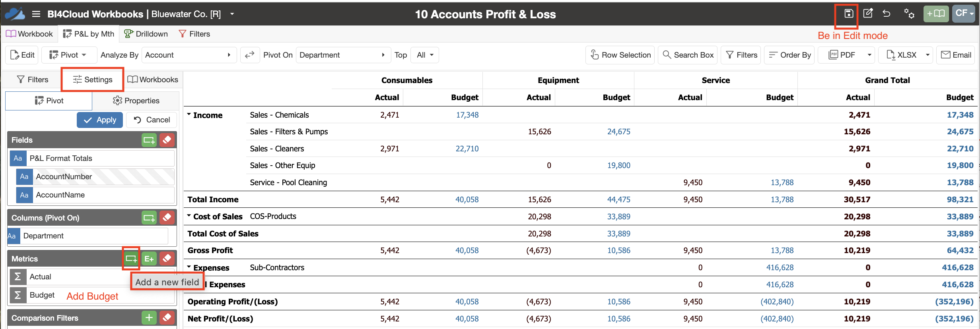The width and height of the screenshot is (980, 329).
Task: Select the Budget metric
Action: pos(92,295)
